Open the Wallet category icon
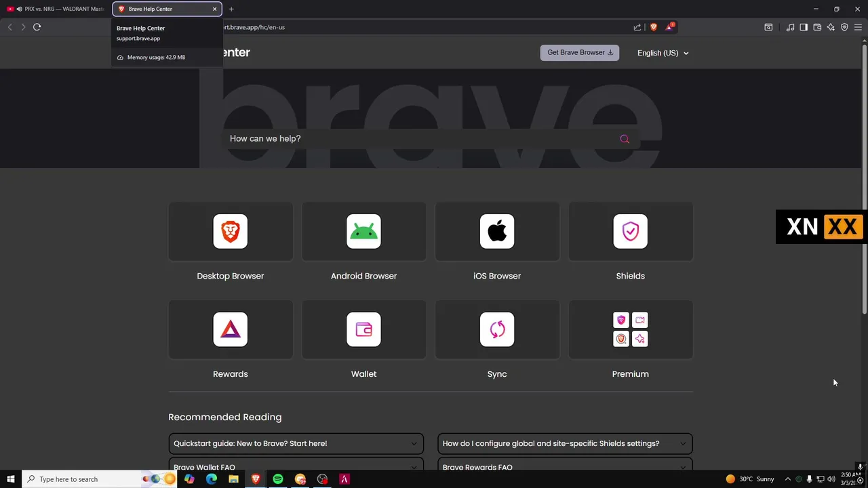 point(363,329)
